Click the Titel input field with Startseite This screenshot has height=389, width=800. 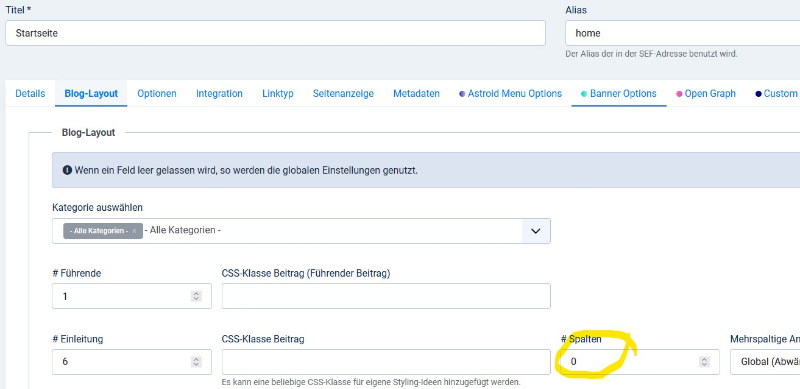tap(275, 33)
